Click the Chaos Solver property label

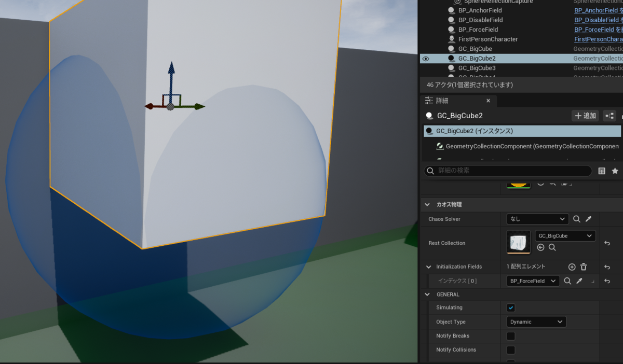[x=444, y=219]
